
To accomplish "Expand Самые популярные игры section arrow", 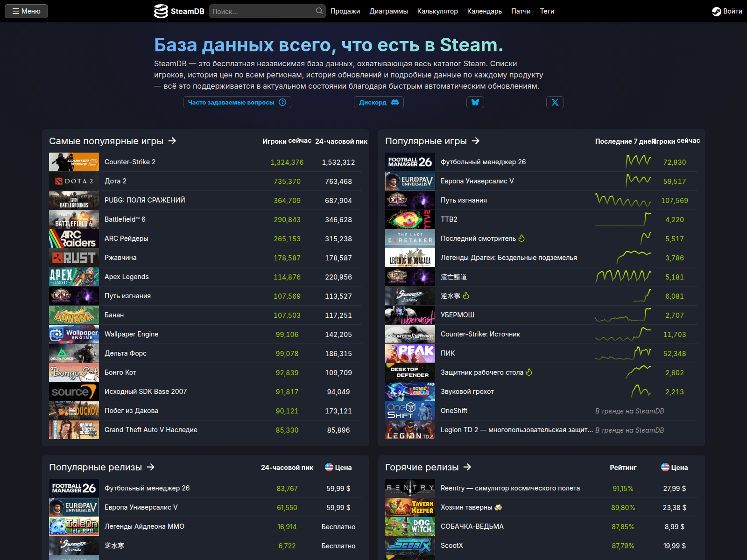I will tap(172, 141).
